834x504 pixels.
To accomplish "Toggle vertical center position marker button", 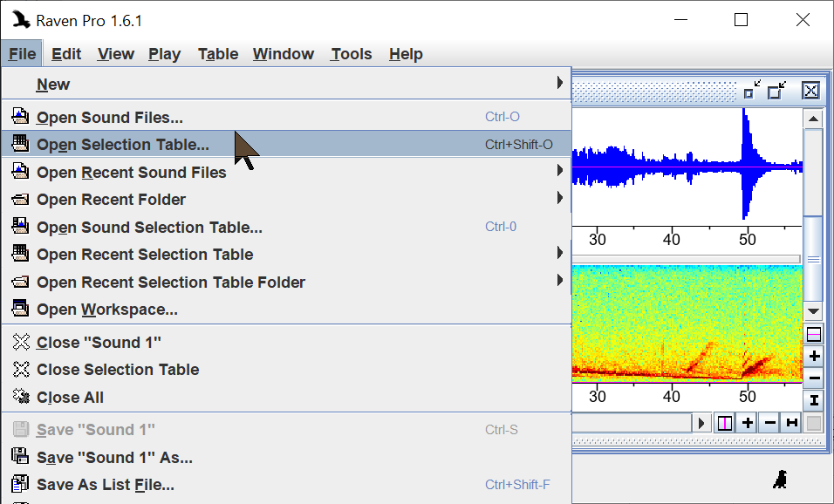I will [x=814, y=335].
